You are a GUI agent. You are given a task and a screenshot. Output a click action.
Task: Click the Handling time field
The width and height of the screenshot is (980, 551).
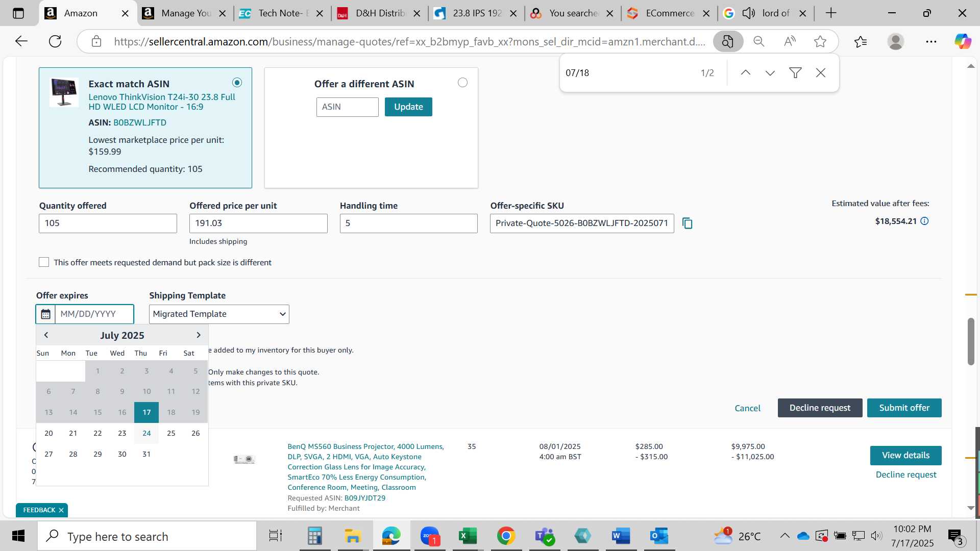(409, 223)
